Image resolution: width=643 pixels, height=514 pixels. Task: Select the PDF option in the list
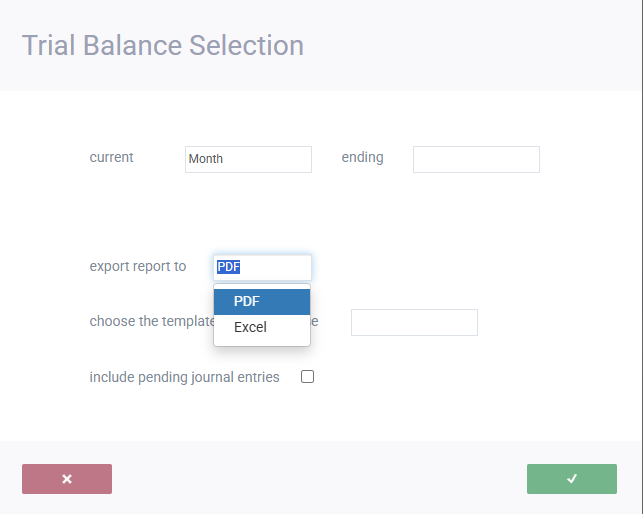coord(262,302)
